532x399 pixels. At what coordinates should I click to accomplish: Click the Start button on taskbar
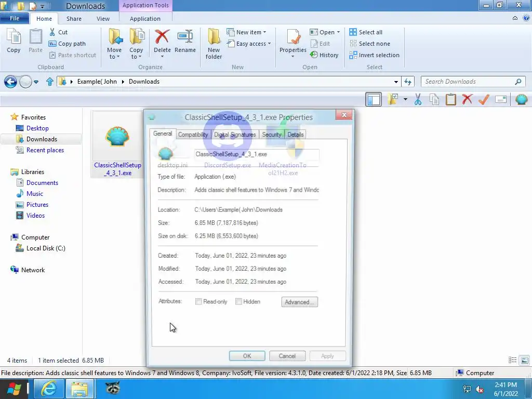pos(14,389)
